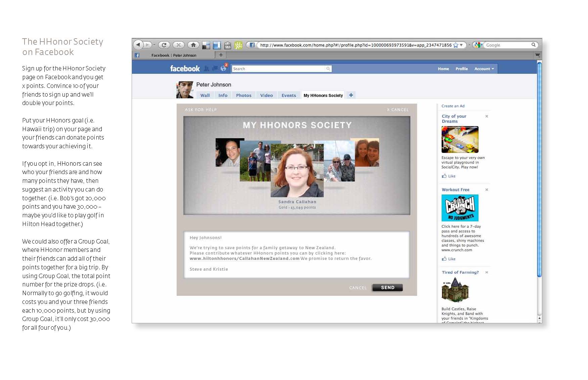The width and height of the screenshot is (588, 380).
Task: Click the Facebook search magnifier icon
Action: click(328, 69)
